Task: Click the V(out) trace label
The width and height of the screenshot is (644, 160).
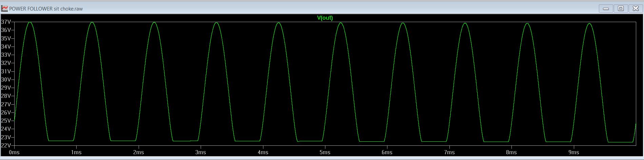Action: tap(325, 18)
